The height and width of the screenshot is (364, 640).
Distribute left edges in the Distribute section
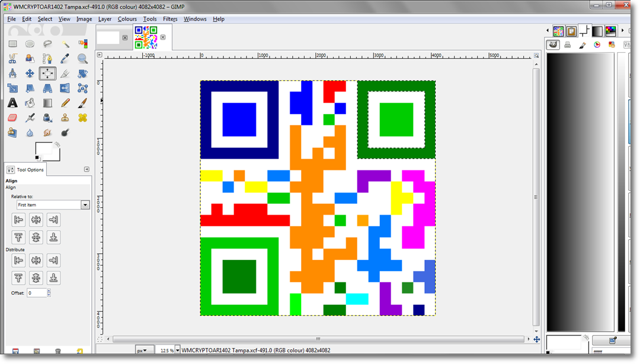click(18, 260)
